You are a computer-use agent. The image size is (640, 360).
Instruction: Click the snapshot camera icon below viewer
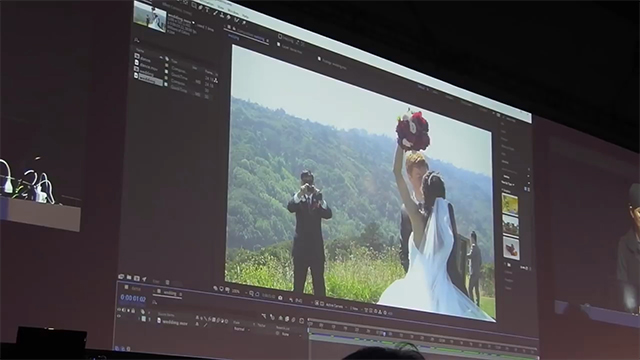pos(280,298)
